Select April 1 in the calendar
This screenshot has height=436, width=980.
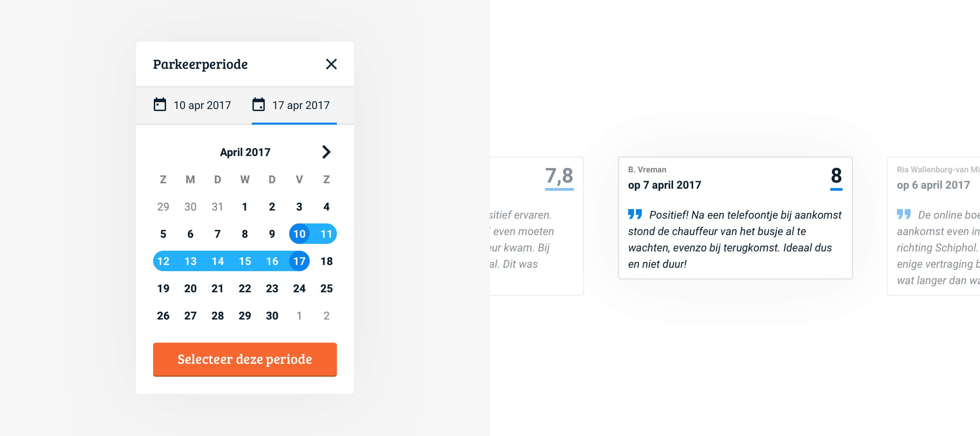pyautogui.click(x=245, y=207)
